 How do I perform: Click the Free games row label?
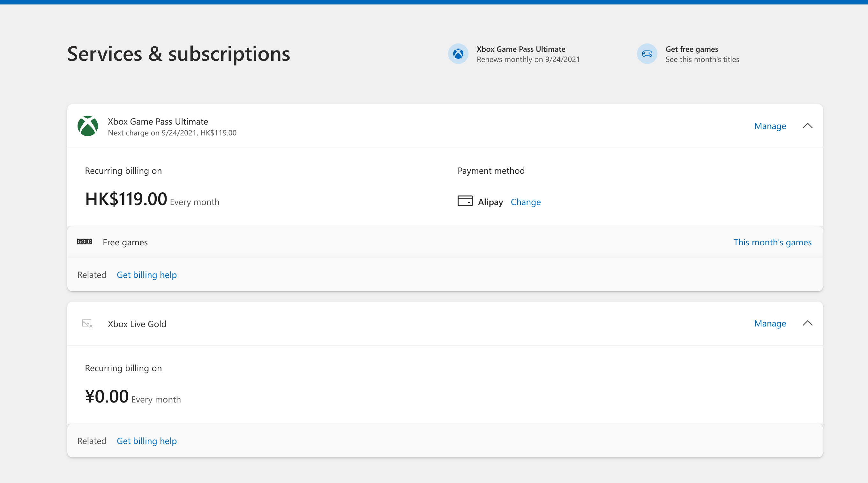pos(125,242)
